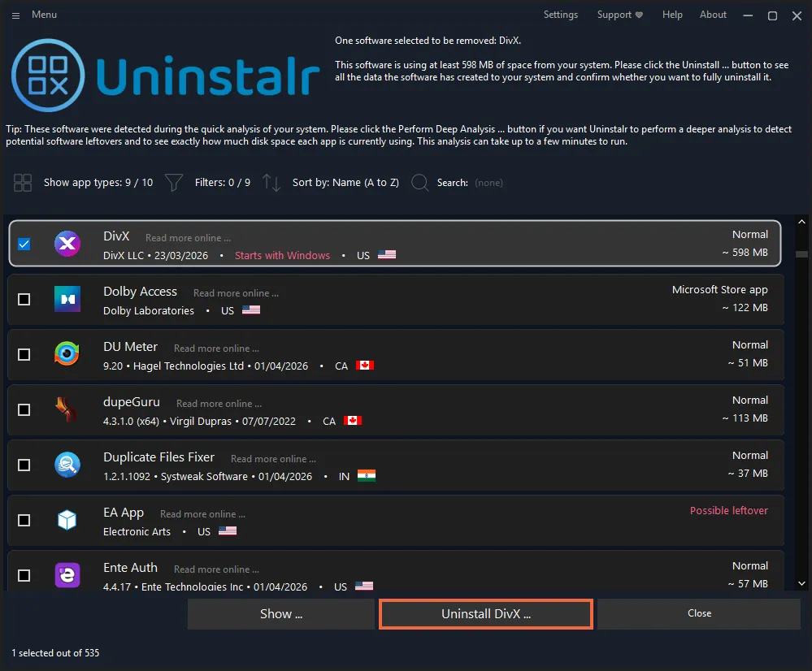Image resolution: width=812 pixels, height=671 pixels.
Task: Uncheck the DivX checkbox
Action: tap(24, 244)
